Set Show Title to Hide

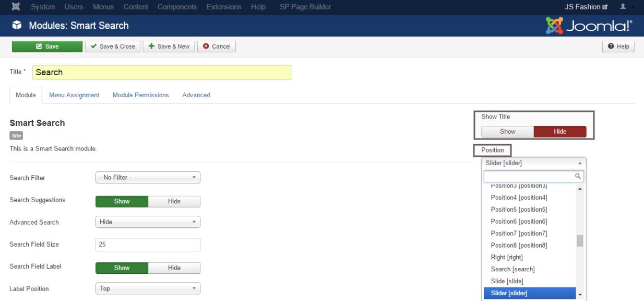click(560, 132)
